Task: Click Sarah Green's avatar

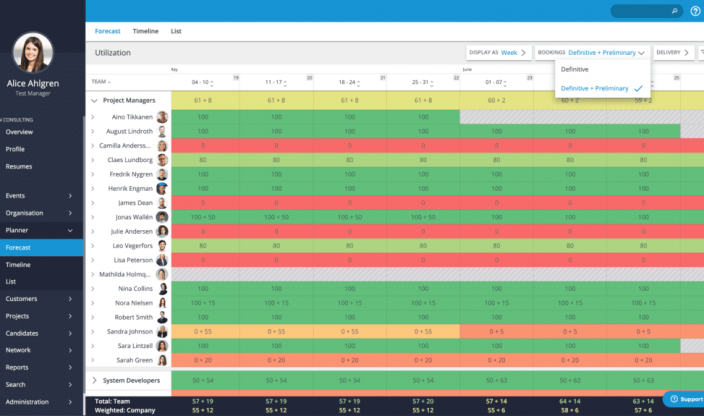Action: 162,360
